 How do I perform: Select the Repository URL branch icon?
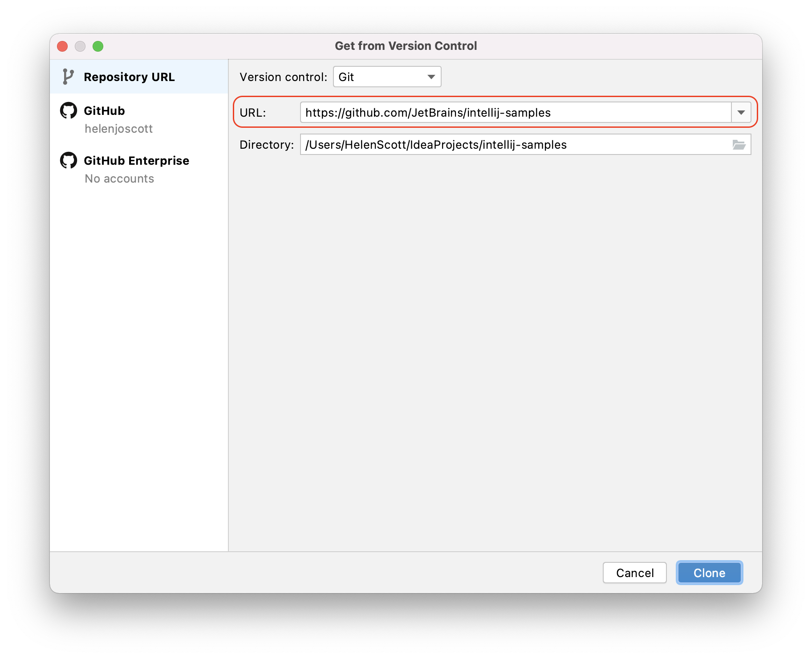tap(68, 77)
